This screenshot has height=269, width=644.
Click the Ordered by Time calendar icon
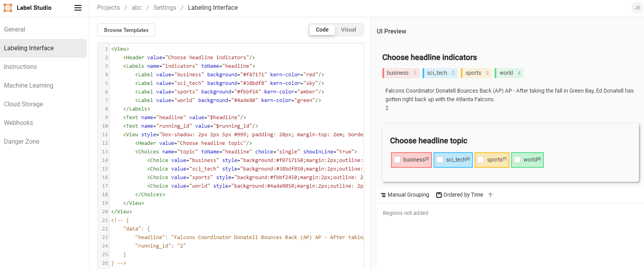point(439,195)
